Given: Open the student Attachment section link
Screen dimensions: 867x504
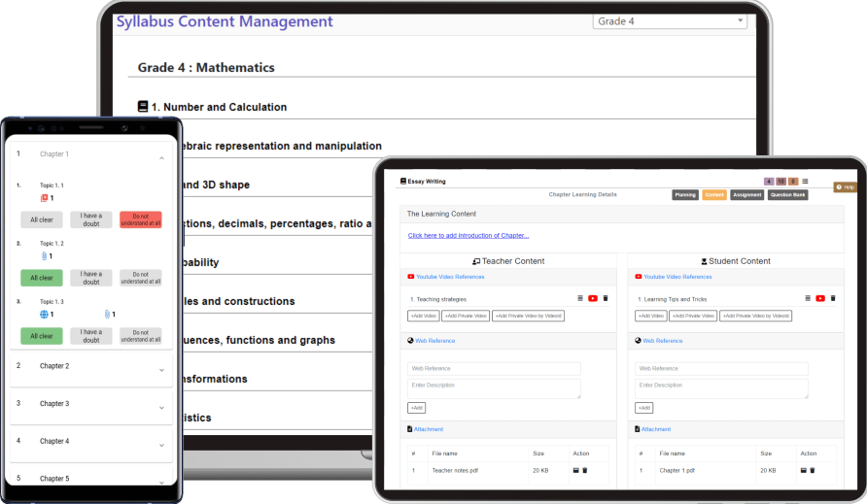Looking at the screenshot, I should pos(656,429).
